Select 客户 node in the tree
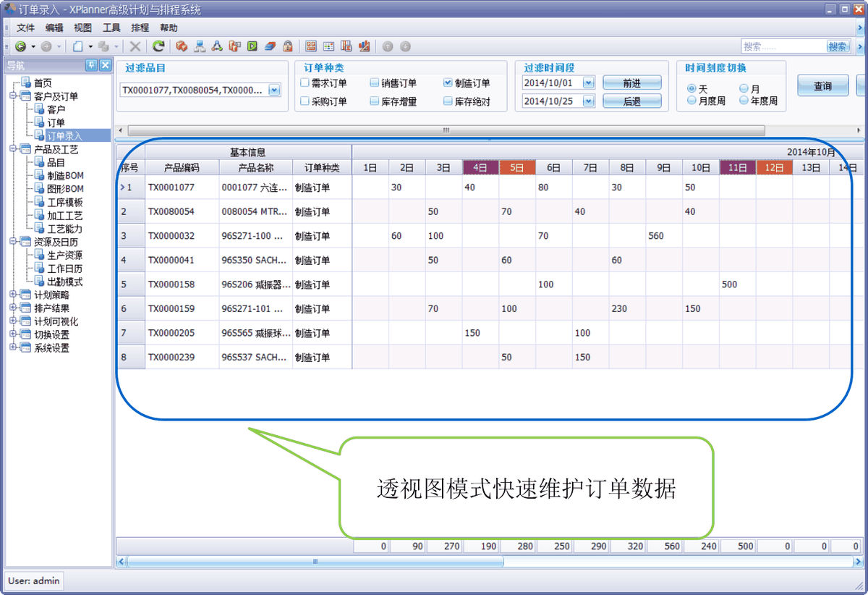Image resolution: width=868 pixels, height=595 pixels. coord(56,109)
